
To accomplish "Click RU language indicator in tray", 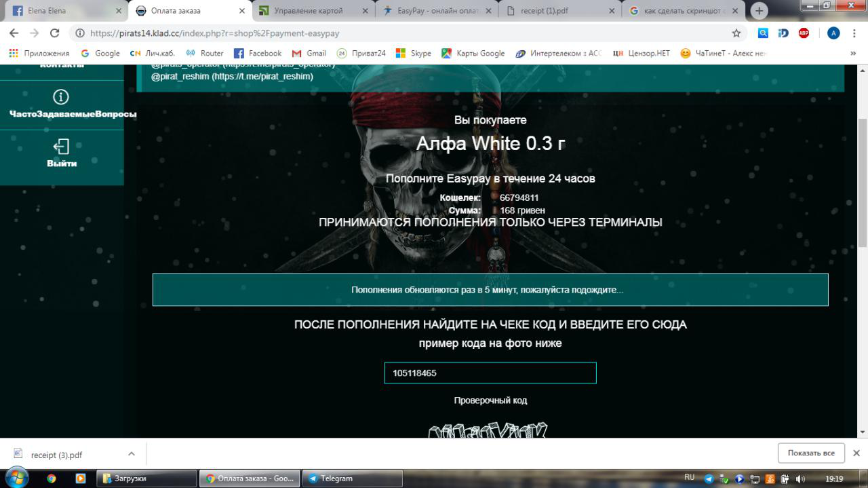I will point(690,477).
